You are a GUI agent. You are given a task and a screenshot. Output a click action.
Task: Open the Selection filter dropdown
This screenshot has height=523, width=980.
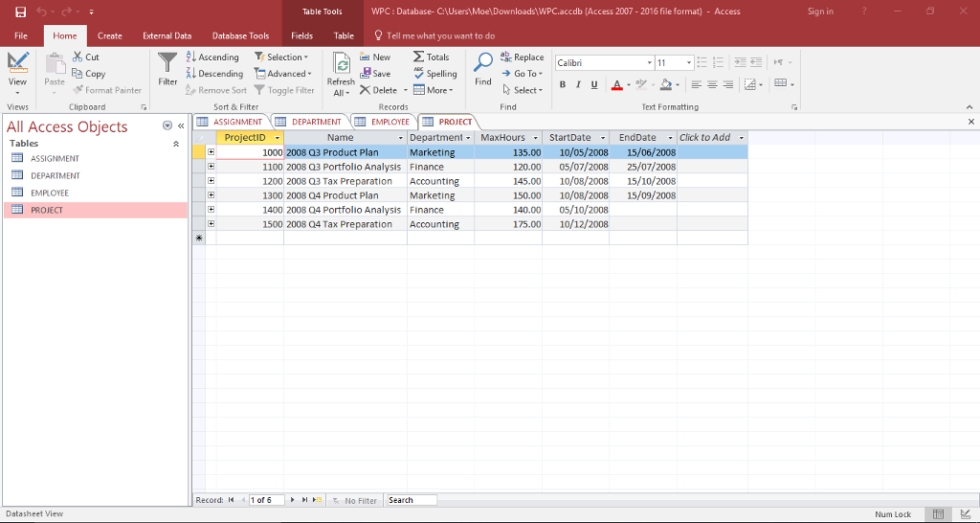[x=281, y=57]
